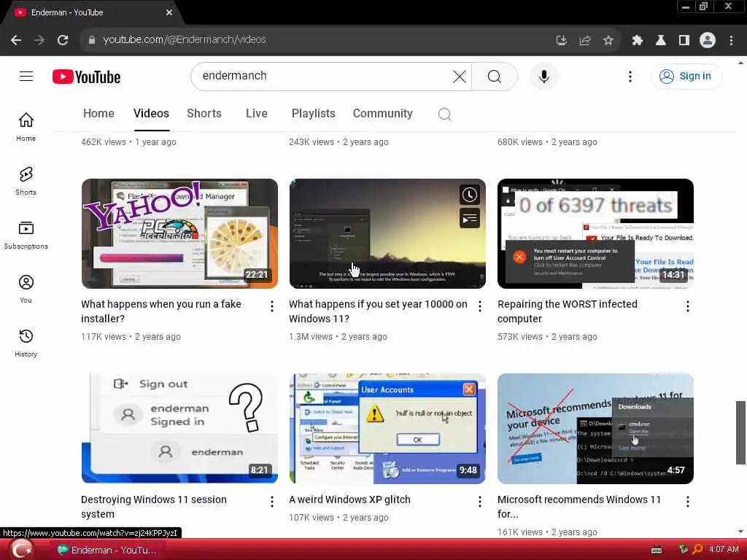The width and height of the screenshot is (747, 560).
Task: Click the share page icon in address bar
Action: pos(584,41)
